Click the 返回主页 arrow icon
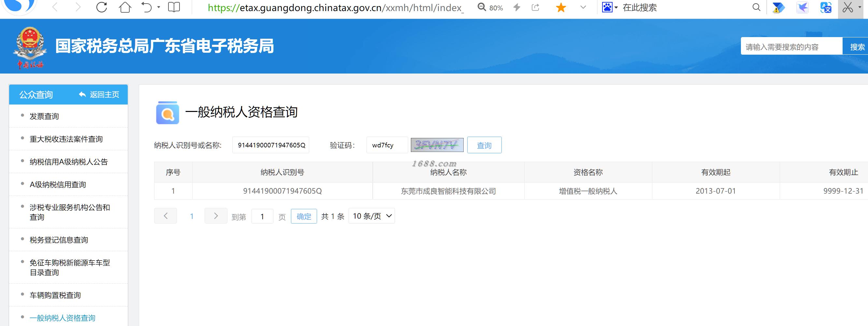 coord(82,95)
